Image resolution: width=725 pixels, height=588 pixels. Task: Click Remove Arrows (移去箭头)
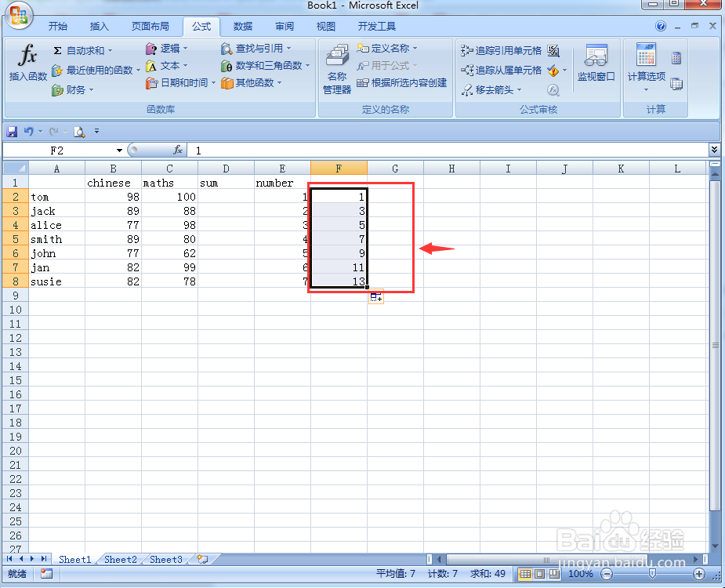pos(491,89)
